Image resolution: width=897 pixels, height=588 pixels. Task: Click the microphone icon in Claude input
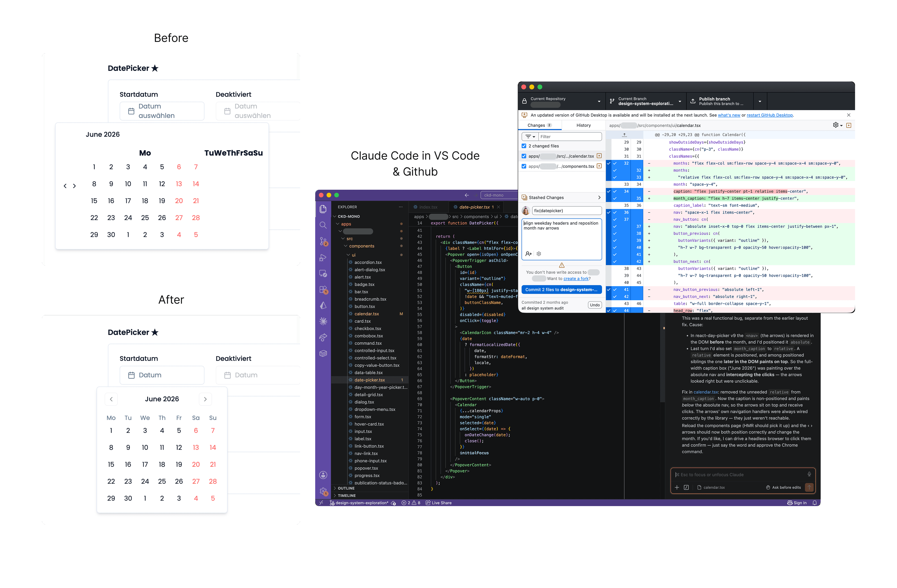point(809,474)
